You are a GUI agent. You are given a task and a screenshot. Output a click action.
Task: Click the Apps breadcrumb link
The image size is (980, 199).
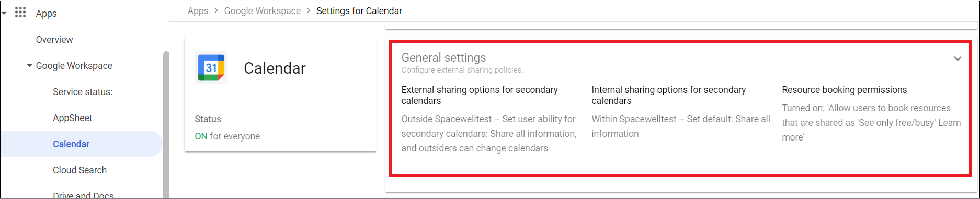[198, 11]
